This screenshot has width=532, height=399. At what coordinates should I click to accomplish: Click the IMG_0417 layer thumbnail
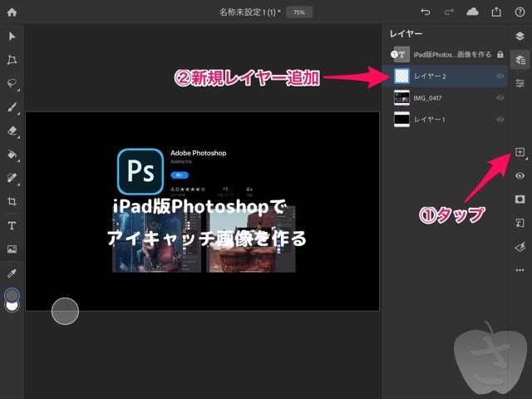401,98
